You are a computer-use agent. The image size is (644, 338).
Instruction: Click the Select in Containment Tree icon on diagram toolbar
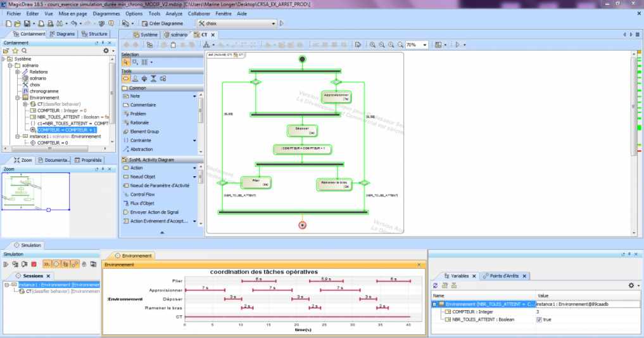point(149,44)
